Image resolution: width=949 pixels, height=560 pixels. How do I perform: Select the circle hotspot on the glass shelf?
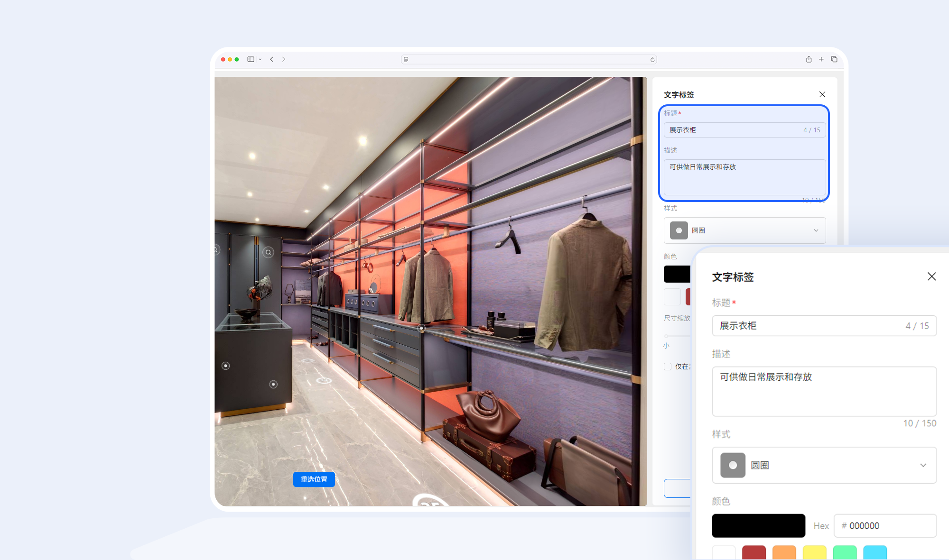(421, 328)
